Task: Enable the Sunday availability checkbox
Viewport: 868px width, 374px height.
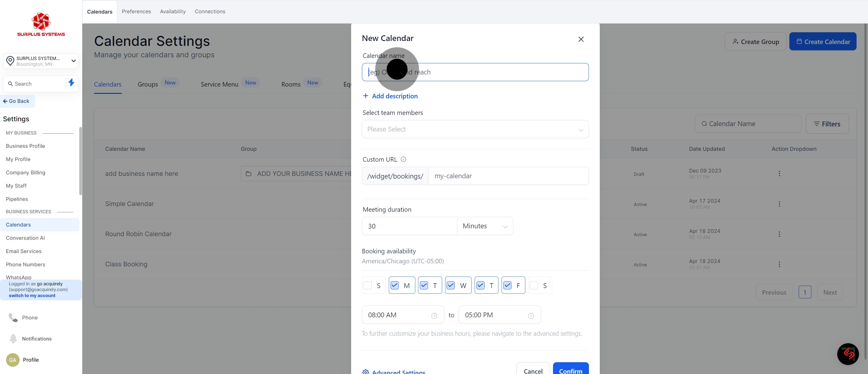Action: (368, 285)
